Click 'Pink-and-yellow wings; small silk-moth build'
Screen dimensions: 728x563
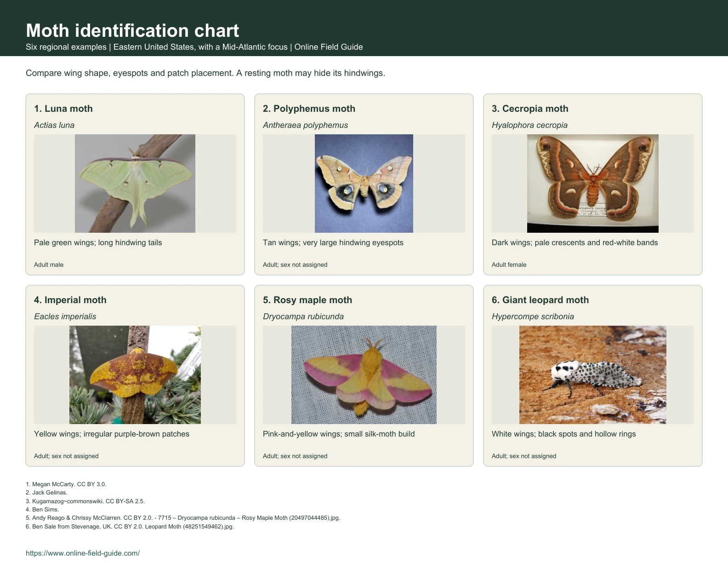pos(339,434)
